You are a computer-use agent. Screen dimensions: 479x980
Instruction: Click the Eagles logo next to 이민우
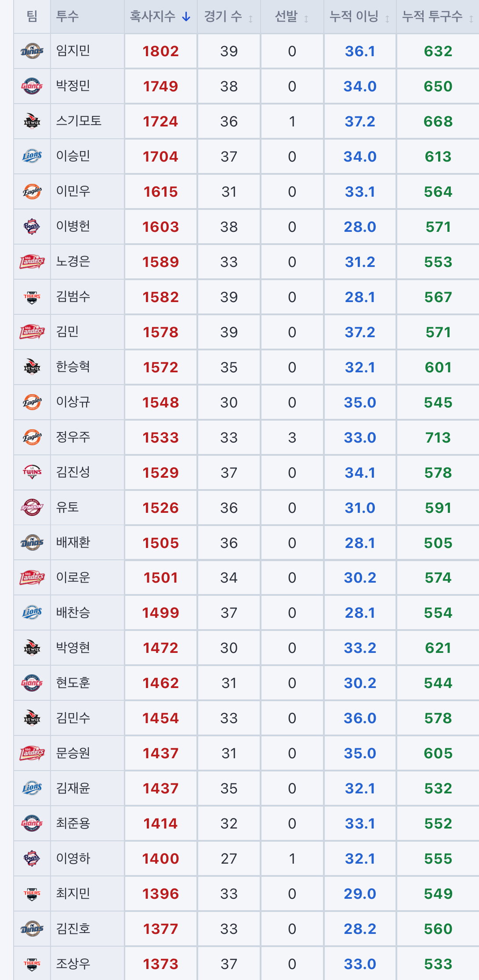[x=32, y=191]
